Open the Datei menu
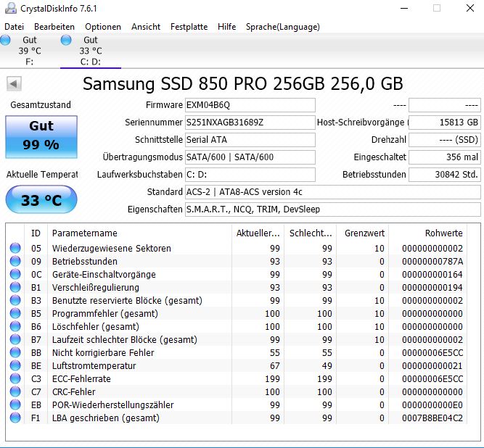484x448 pixels. click(x=15, y=27)
